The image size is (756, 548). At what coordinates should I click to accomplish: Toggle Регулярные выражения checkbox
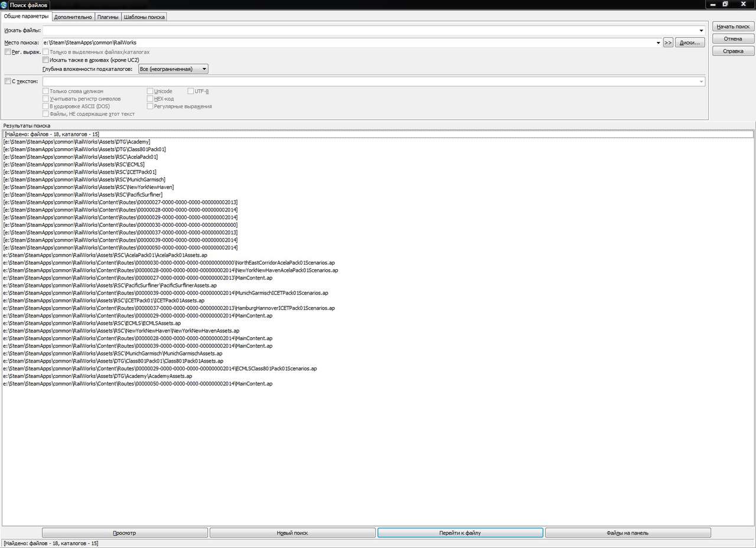150,106
